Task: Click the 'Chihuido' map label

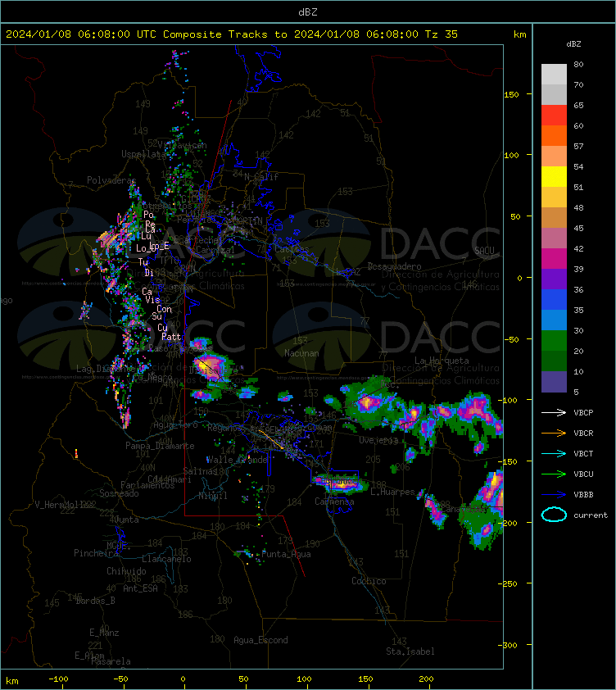Action: [126, 570]
